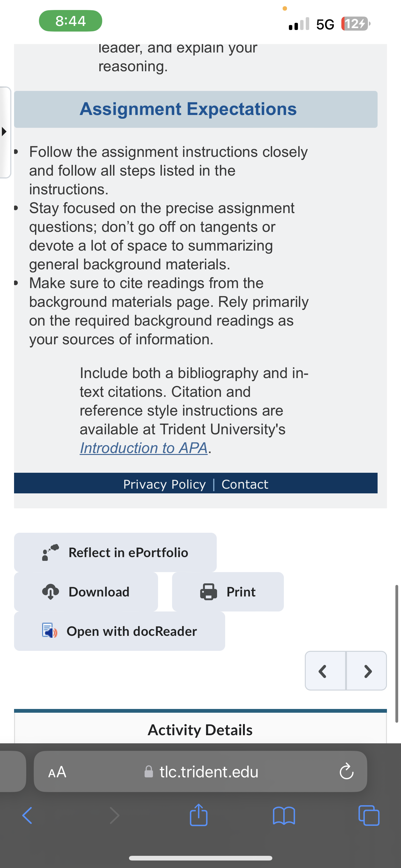The width and height of the screenshot is (401, 868).
Task: Open the Privacy Policy link
Action: coord(164,484)
